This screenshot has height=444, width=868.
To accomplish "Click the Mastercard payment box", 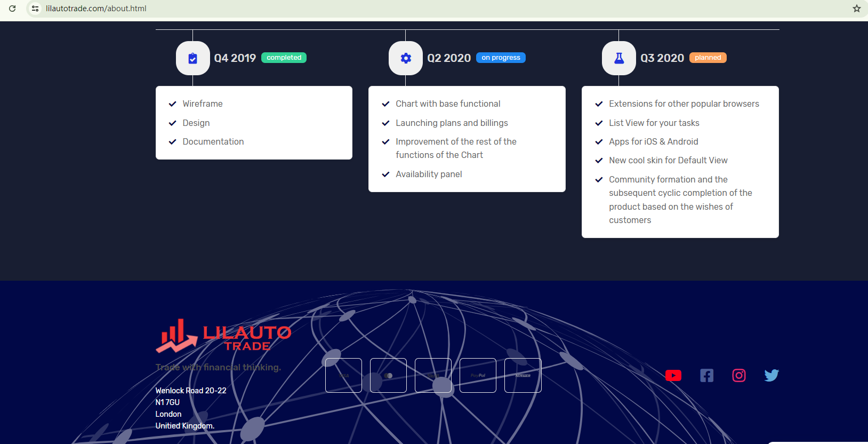I will pyautogui.click(x=389, y=376).
